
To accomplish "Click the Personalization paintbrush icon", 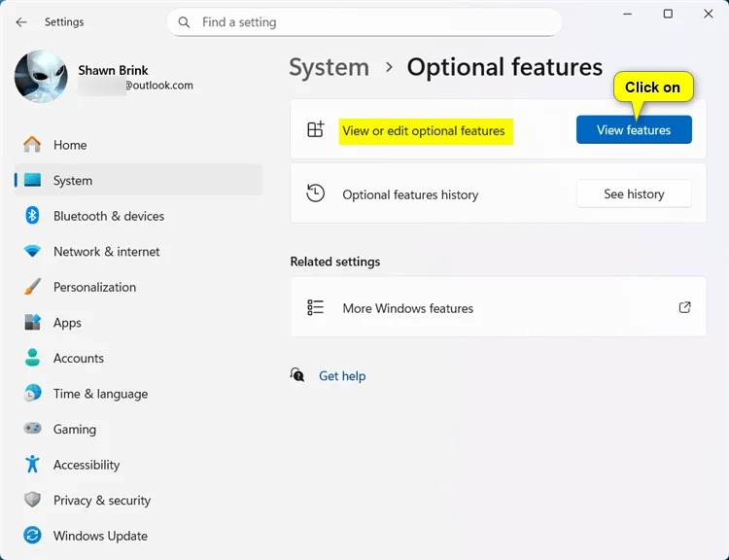I will tap(32, 287).
